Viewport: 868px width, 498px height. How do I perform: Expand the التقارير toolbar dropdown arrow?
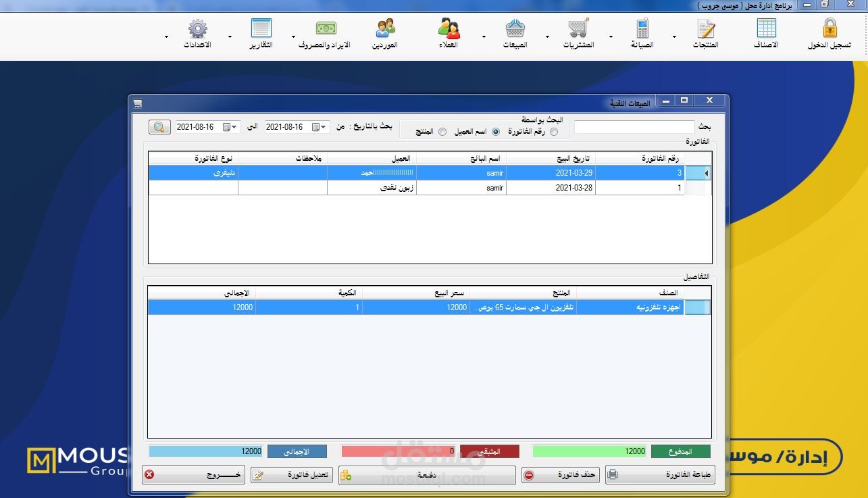[x=230, y=36]
